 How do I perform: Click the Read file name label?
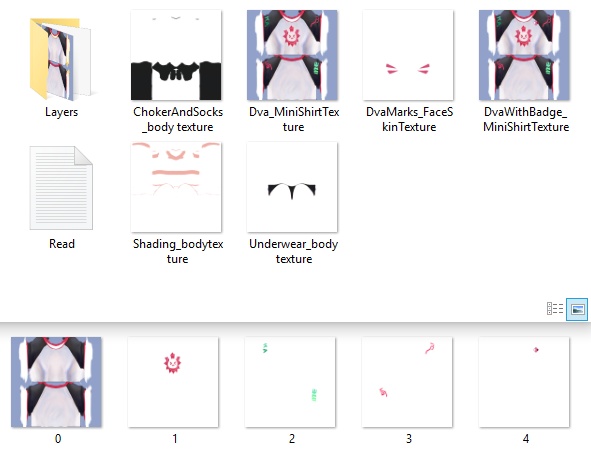pos(62,244)
